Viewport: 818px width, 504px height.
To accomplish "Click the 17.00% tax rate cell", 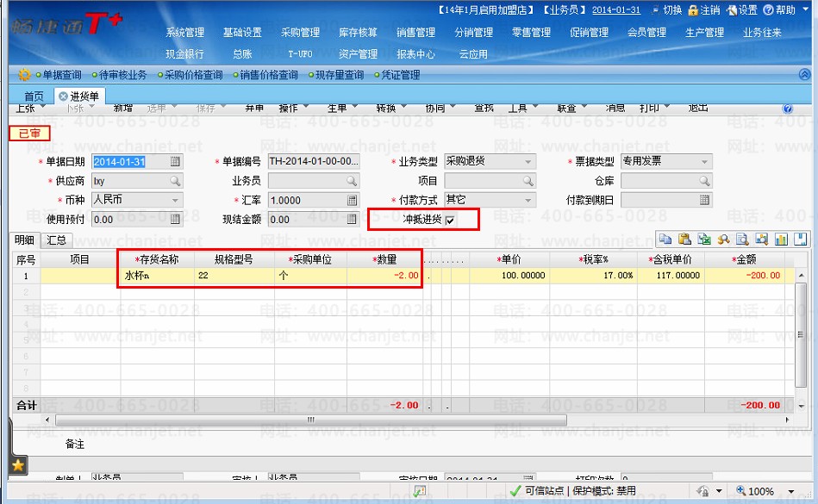I will [x=593, y=276].
